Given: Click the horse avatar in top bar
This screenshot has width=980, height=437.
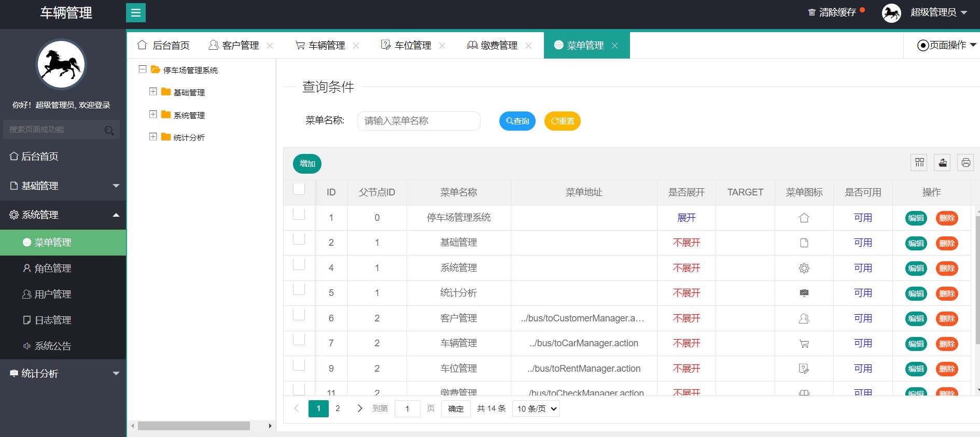Looking at the screenshot, I should point(891,13).
